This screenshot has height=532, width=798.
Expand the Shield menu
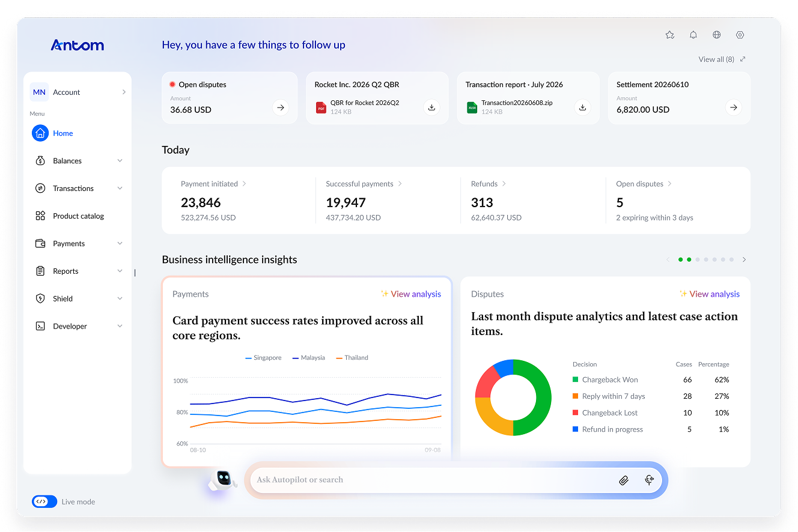[120, 298]
